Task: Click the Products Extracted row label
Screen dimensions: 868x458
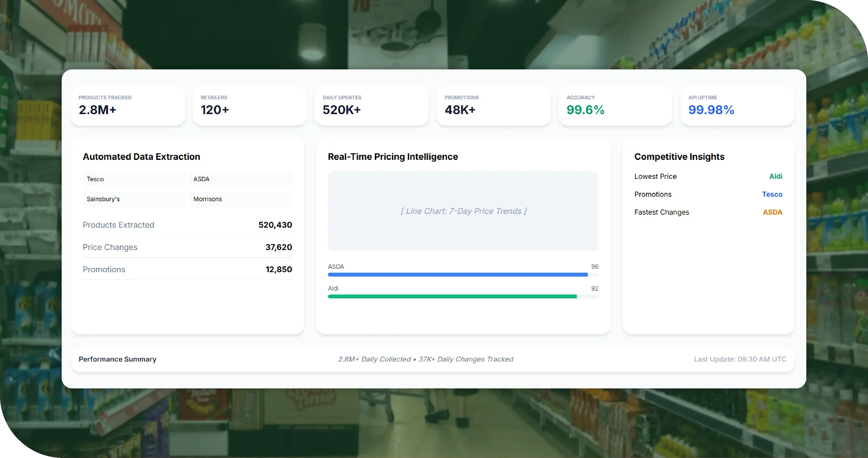Action: (119, 225)
